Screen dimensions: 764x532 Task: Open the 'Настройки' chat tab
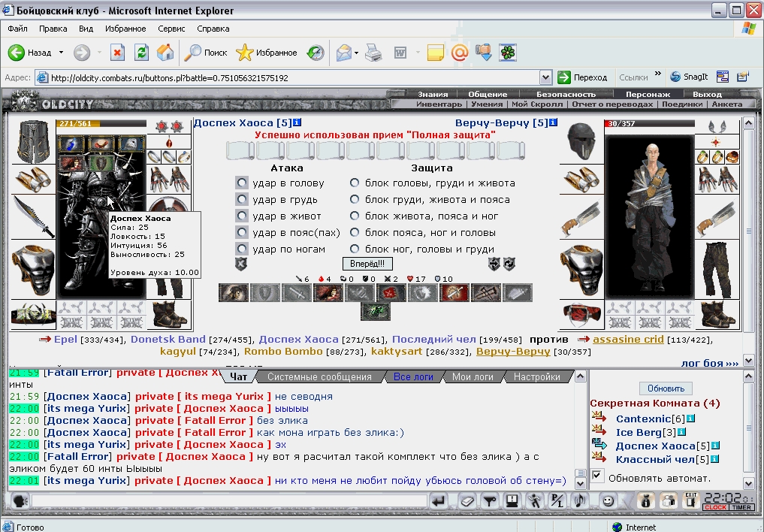tap(536, 376)
